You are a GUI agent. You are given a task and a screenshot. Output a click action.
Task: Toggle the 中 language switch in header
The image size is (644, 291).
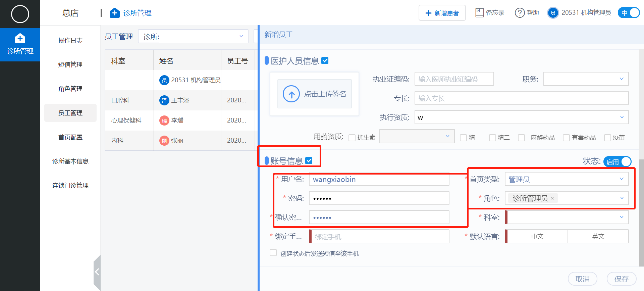click(629, 13)
